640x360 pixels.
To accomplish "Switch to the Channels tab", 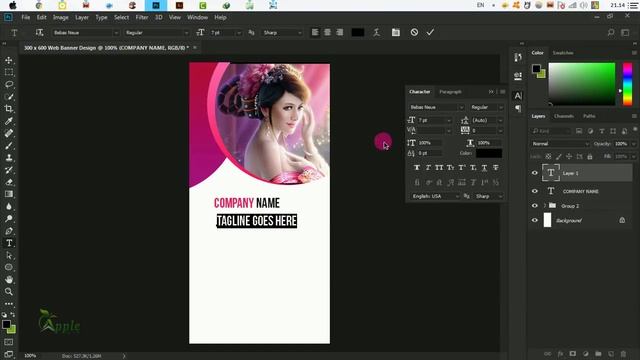I will (x=564, y=116).
